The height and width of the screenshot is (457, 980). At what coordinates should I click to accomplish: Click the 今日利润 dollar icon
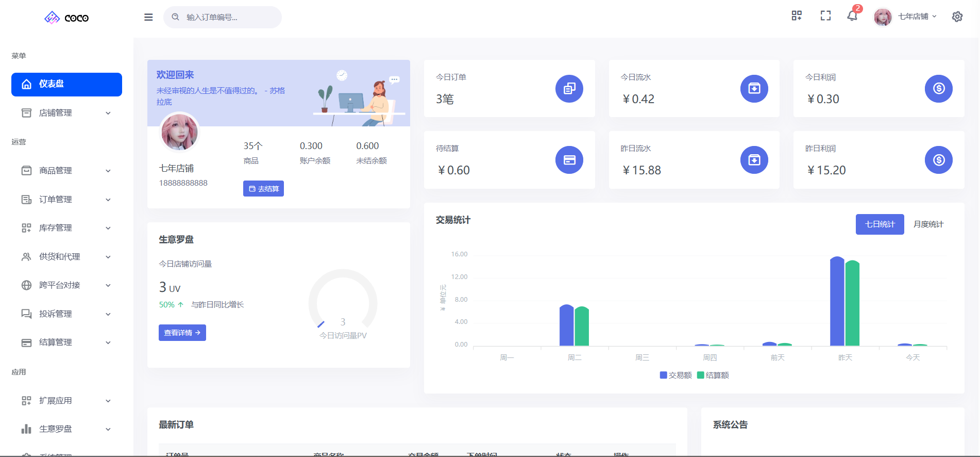coord(938,89)
